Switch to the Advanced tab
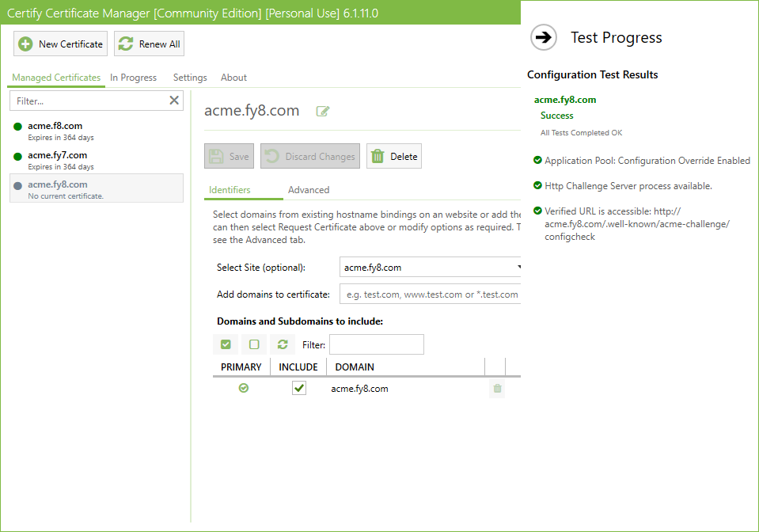 click(309, 190)
